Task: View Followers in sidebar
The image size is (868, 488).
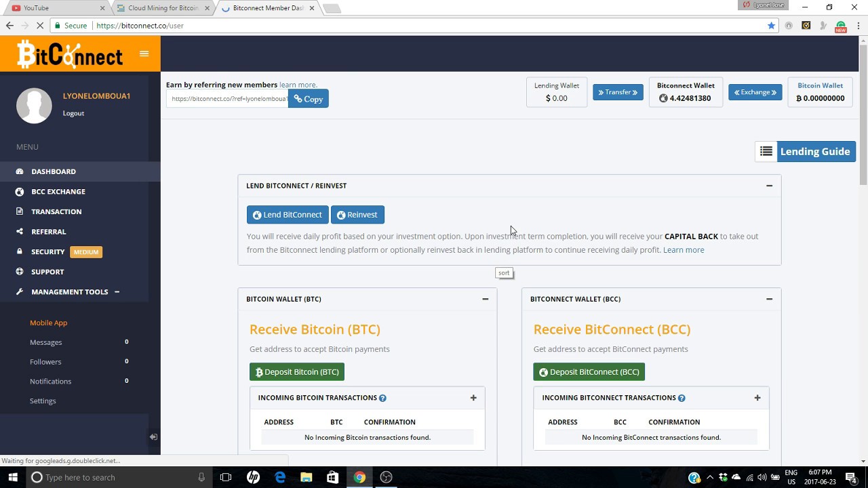Action: [x=45, y=362]
